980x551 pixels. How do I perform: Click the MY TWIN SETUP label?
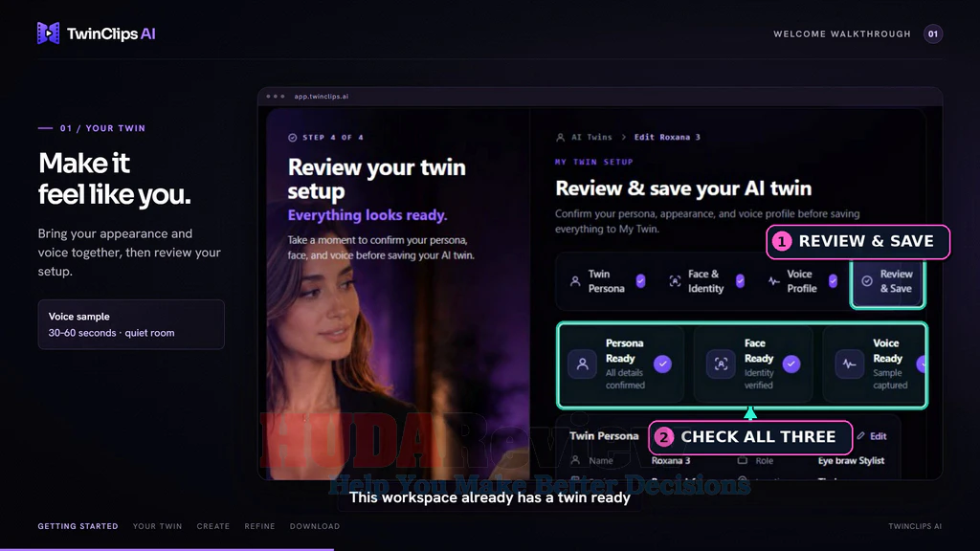click(593, 162)
